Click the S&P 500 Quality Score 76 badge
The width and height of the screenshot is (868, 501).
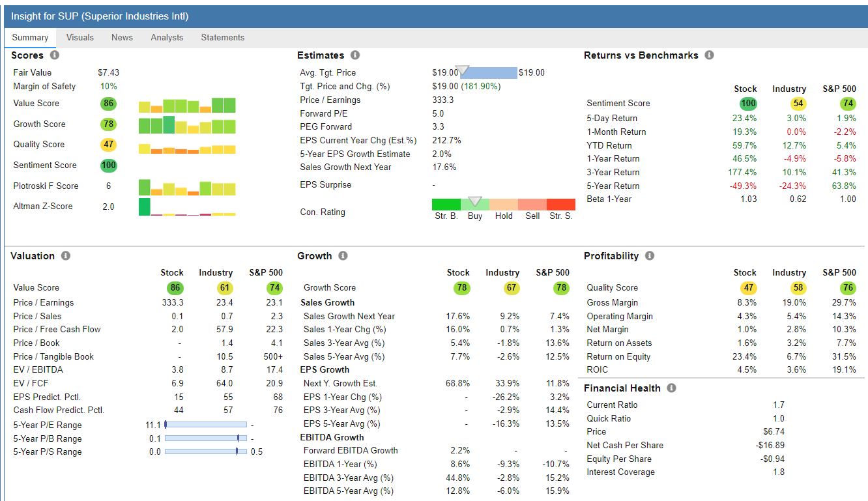(848, 288)
